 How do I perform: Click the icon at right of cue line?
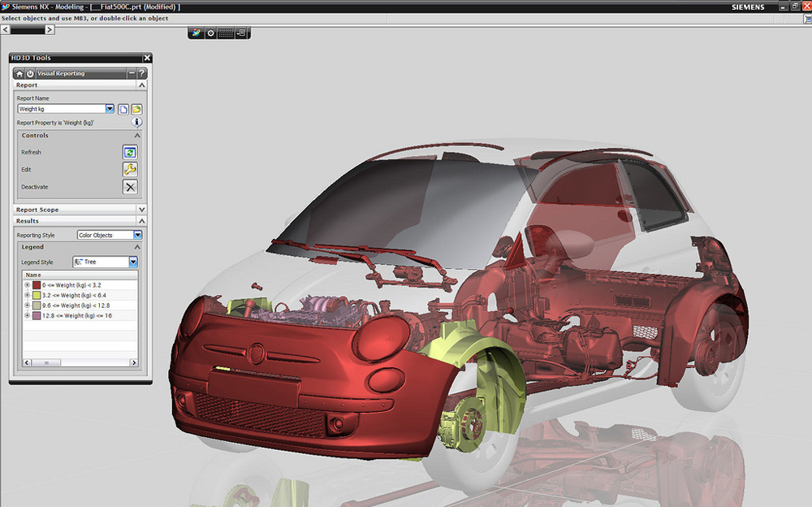[x=808, y=19]
